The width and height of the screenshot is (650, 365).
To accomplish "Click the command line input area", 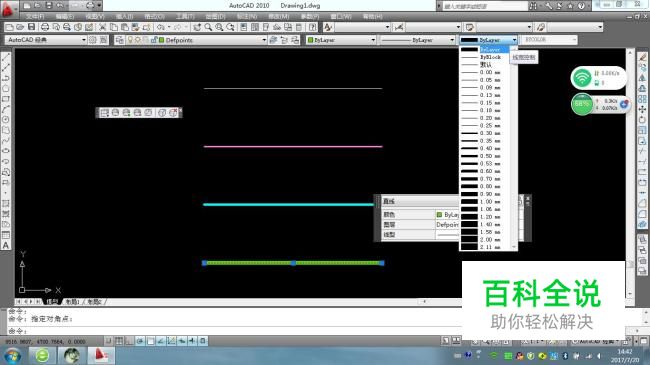I will pos(323,331).
